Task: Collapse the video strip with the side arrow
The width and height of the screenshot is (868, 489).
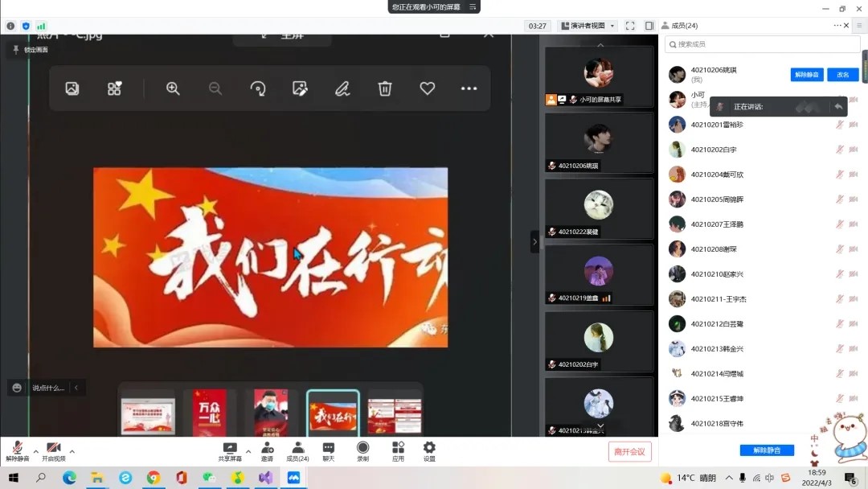Action: coord(534,241)
